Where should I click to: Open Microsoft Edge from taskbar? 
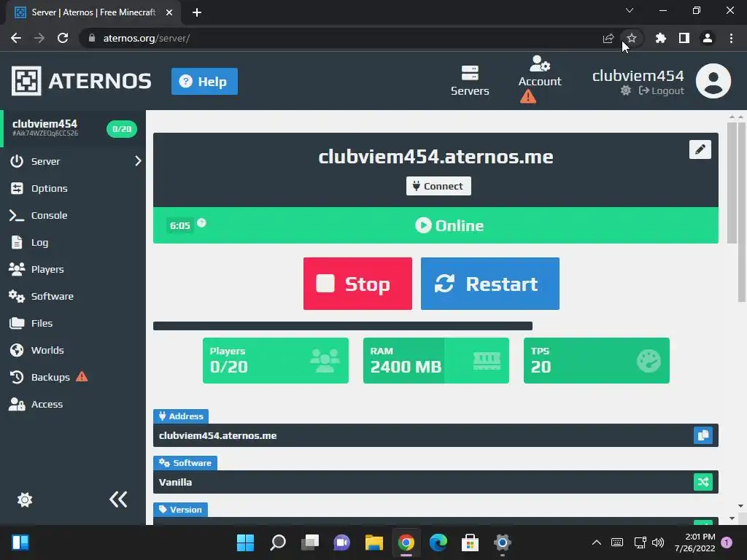[x=438, y=542]
